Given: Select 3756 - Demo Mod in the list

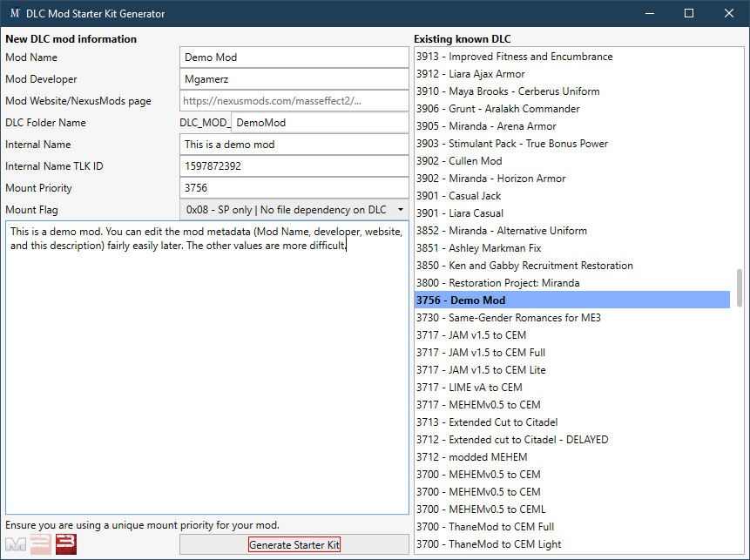Looking at the screenshot, I should pyautogui.click(x=571, y=300).
